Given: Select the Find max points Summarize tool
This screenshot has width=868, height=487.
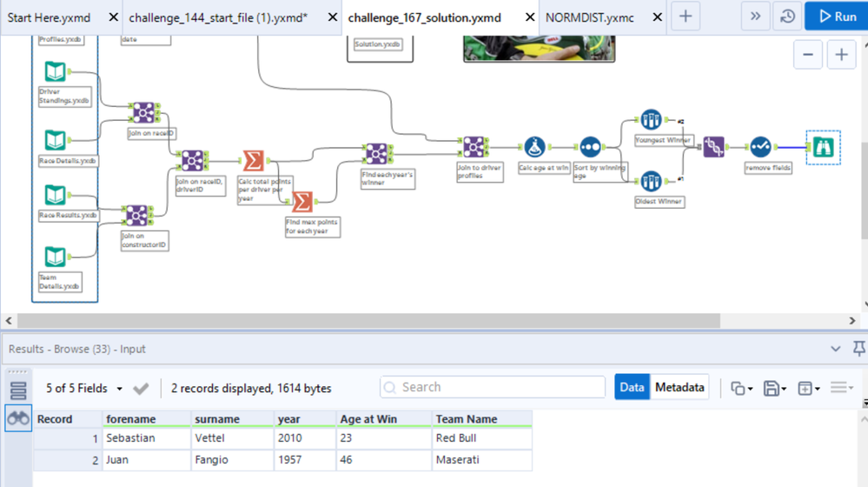Looking at the screenshot, I should 302,202.
